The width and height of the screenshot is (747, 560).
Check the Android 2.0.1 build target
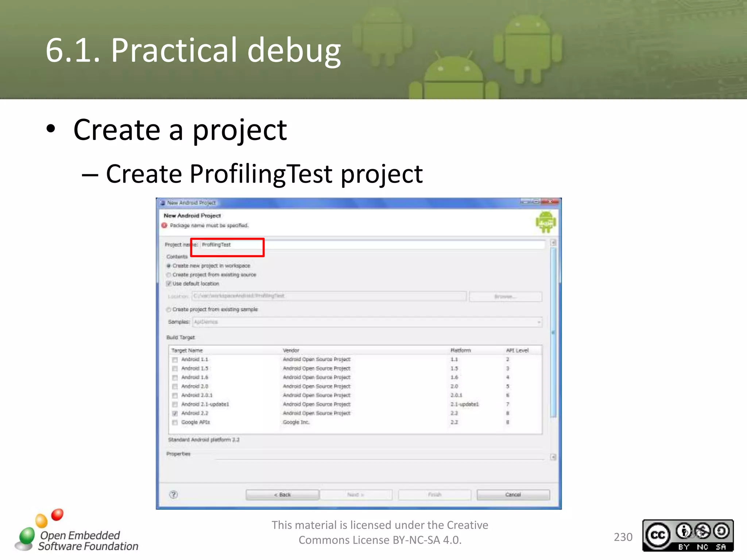(175, 395)
